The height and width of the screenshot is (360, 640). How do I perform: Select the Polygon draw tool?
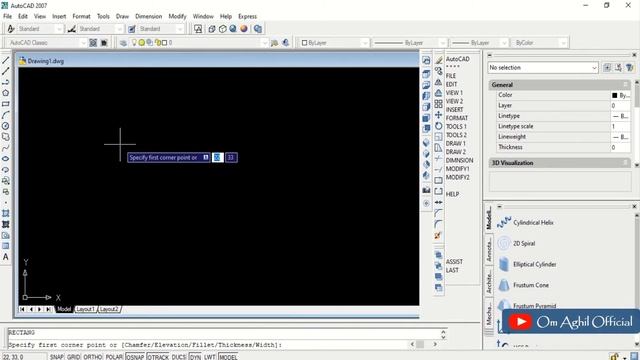[x=6, y=93]
